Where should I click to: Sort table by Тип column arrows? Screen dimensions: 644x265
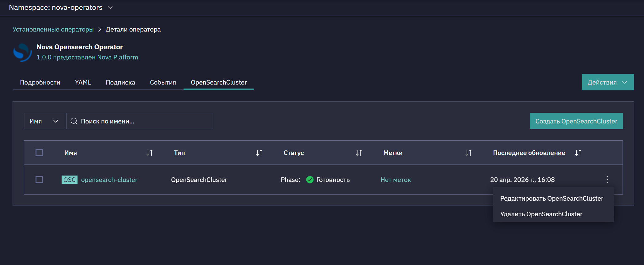tap(259, 153)
